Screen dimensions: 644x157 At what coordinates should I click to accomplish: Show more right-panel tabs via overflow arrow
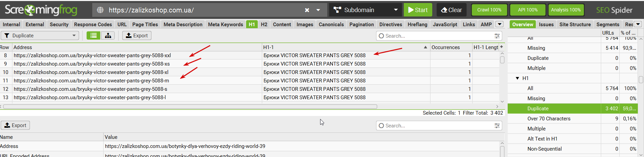coord(638,24)
